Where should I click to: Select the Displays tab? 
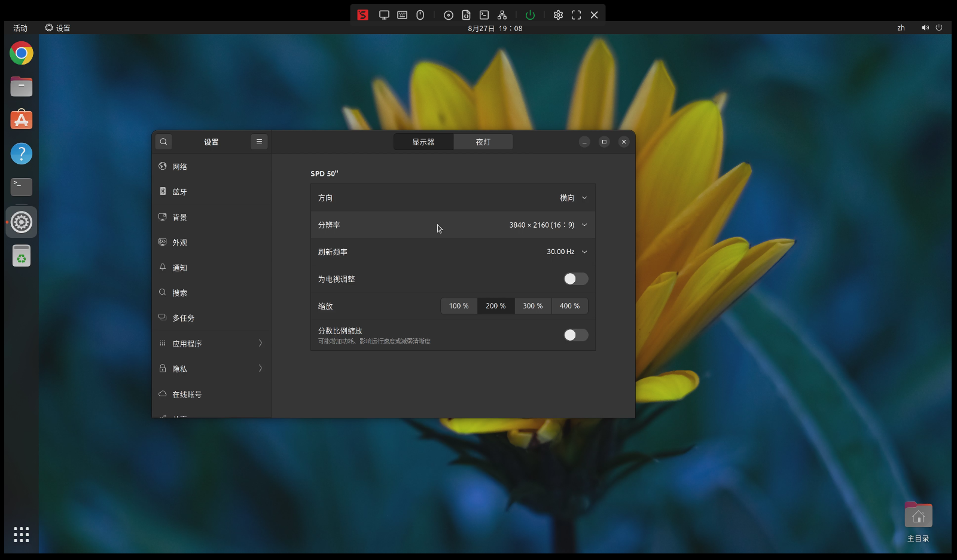click(423, 142)
